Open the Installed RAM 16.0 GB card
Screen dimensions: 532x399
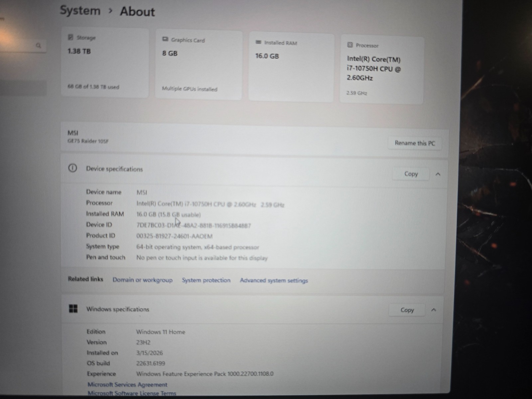(x=291, y=67)
